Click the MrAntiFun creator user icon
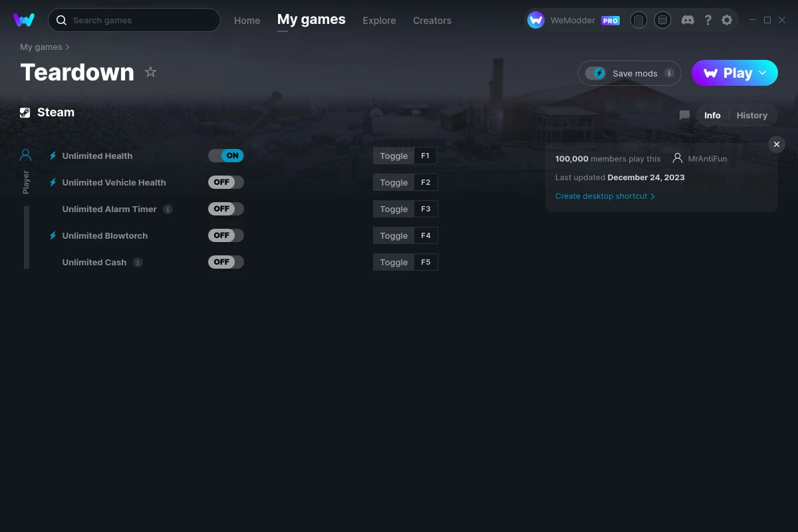This screenshot has width=798, height=532. pos(678,158)
